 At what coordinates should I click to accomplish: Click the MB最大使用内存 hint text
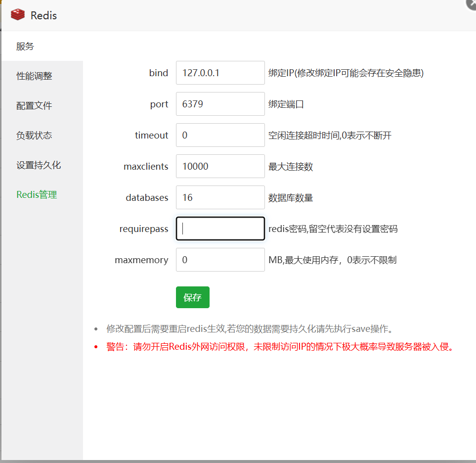tap(333, 260)
